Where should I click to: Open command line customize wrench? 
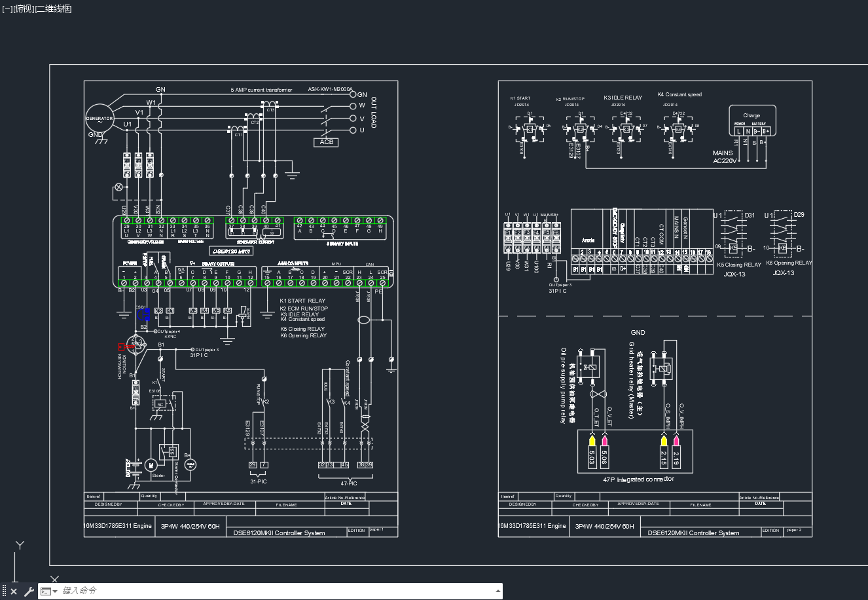pos(29,591)
